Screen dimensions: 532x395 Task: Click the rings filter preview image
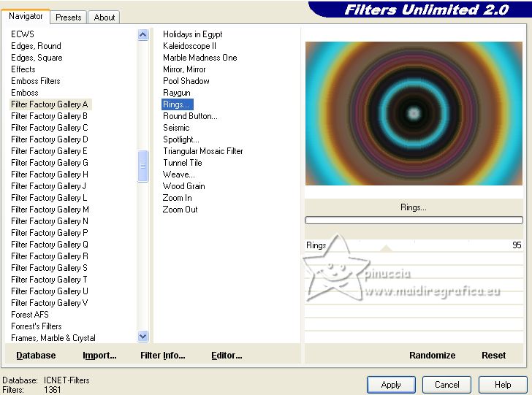pyautogui.click(x=414, y=113)
